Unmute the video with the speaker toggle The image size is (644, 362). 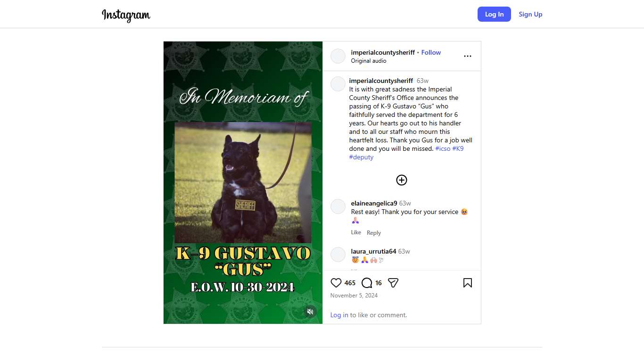pyautogui.click(x=310, y=312)
